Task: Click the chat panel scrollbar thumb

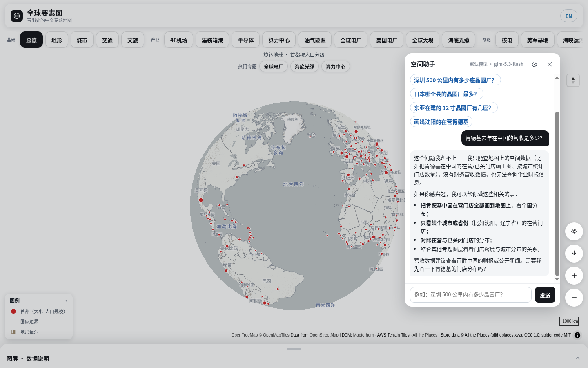Action: (x=557, y=193)
